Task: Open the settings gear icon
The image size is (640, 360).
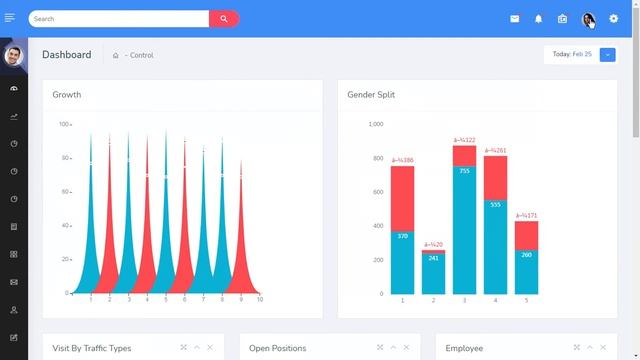Action: click(613, 19)
